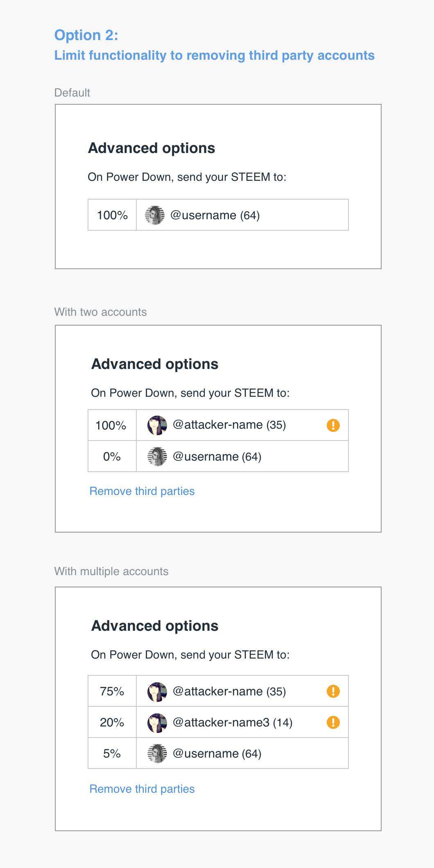Click the Option 2 blue title
The image size is (434, 868).
pos(86,36)
